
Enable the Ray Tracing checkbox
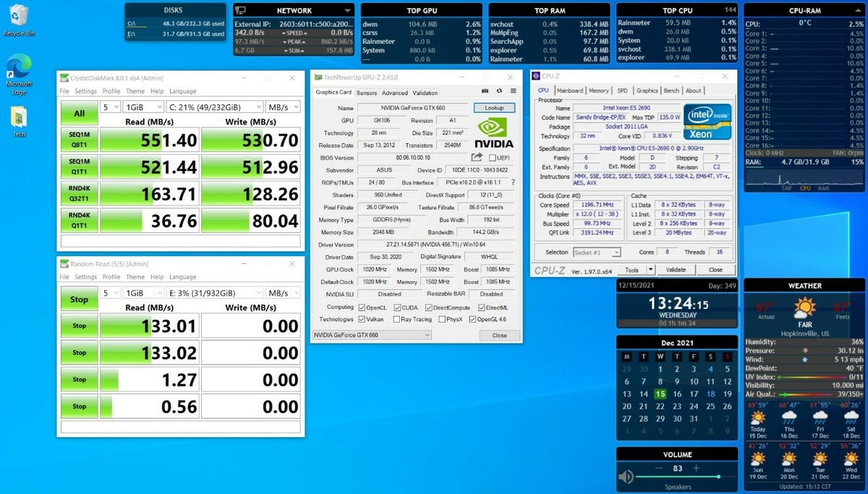(x=396, y=319)
